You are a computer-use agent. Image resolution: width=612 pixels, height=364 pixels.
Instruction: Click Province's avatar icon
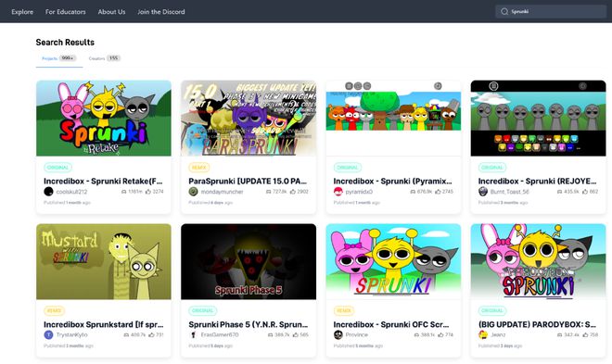click(338, 334)
